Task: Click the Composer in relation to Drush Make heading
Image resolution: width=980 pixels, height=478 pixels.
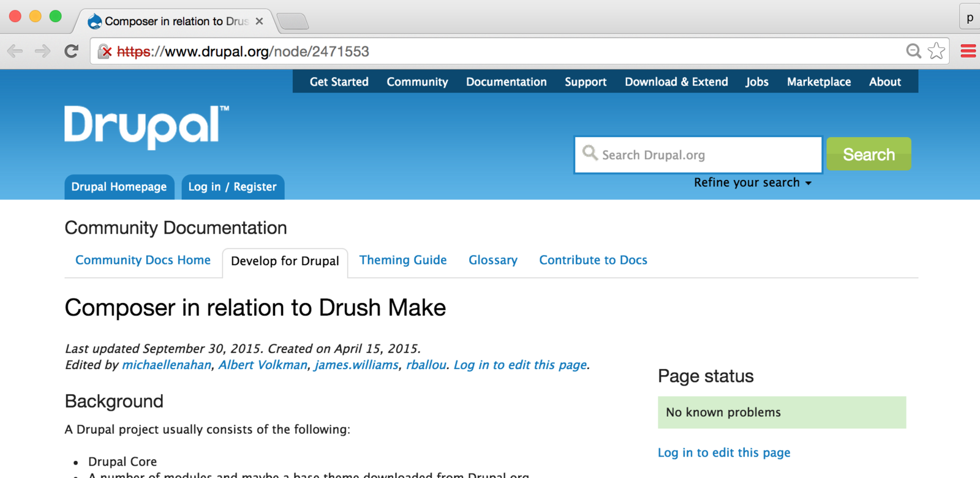Action: pyautogui.click(x=255, y=308)
